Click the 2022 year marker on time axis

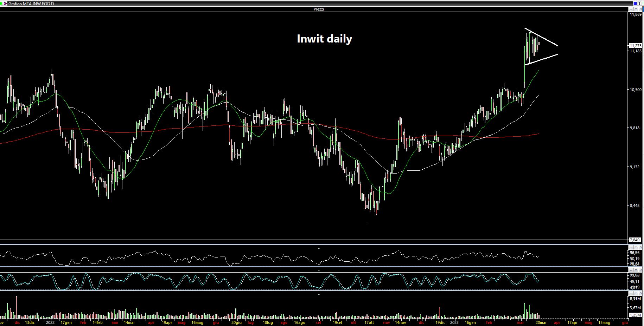point(50,322)
